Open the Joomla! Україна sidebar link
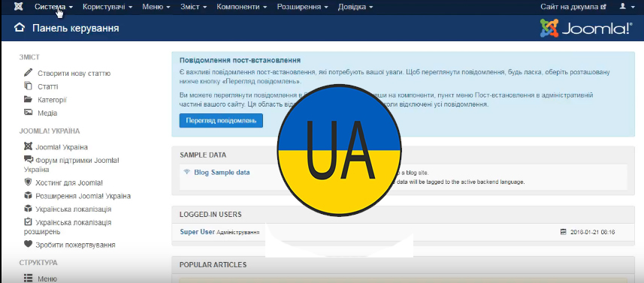This screenshot has height=283, width=644. coord(61,147)
